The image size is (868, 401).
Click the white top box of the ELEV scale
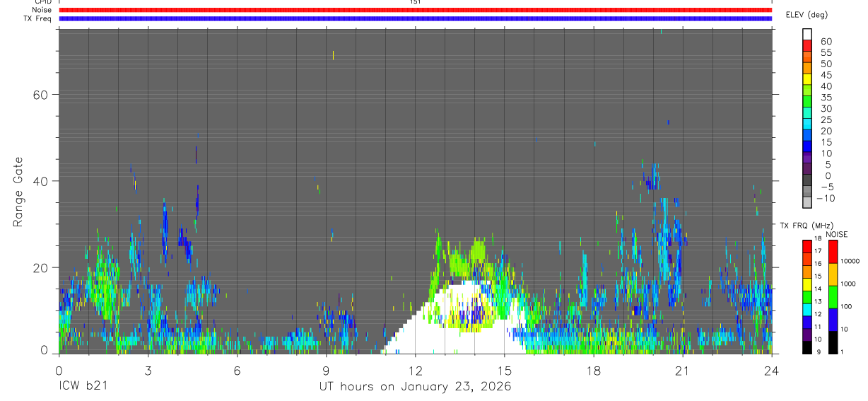click(x=807, y=34)
